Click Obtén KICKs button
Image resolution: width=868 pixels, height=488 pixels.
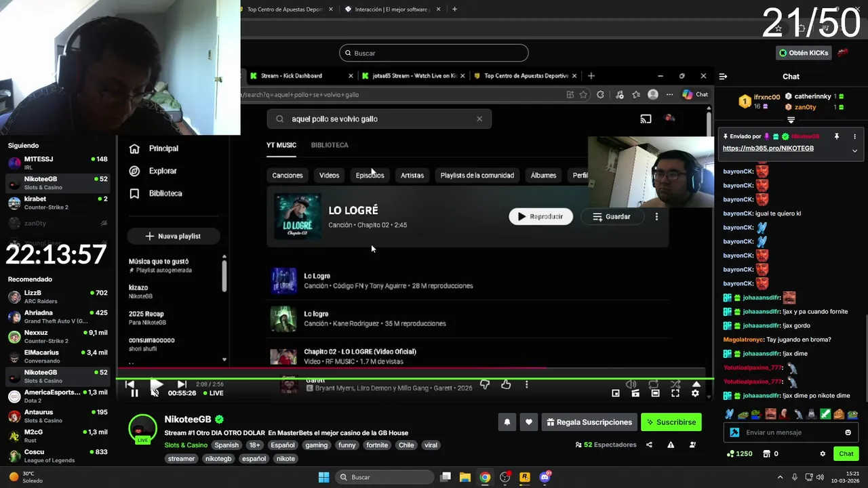pos(804,53)
